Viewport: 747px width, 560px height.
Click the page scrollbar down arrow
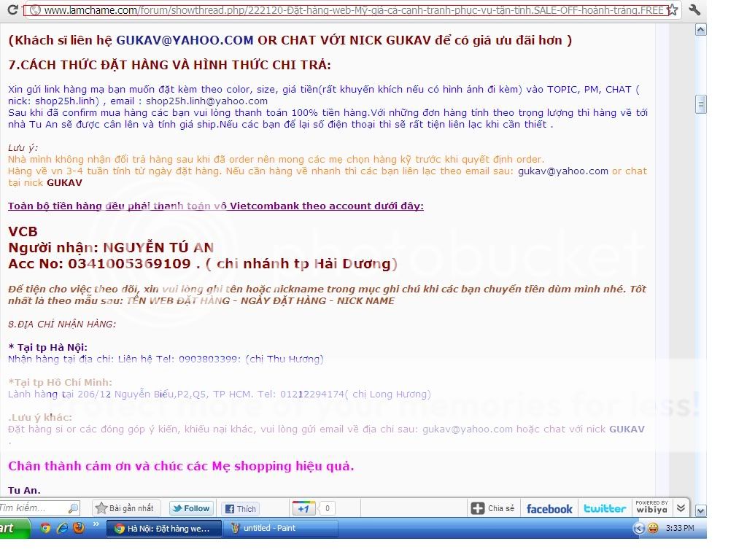(x=701, y=511)
